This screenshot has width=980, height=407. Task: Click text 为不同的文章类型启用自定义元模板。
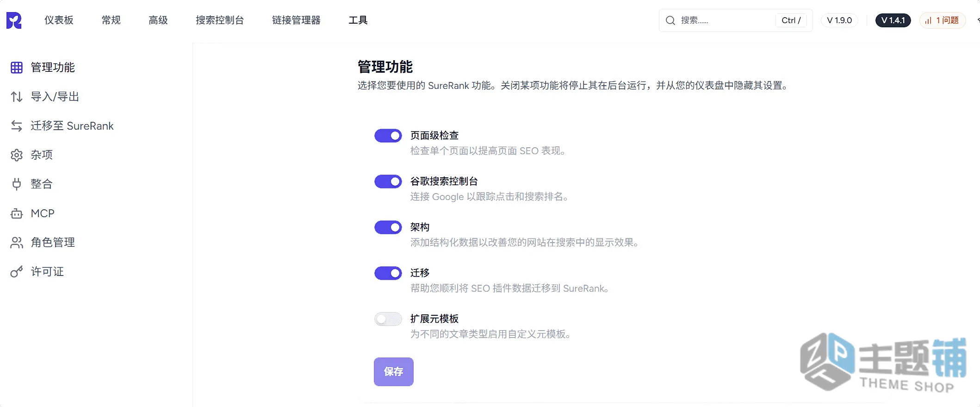491,334
